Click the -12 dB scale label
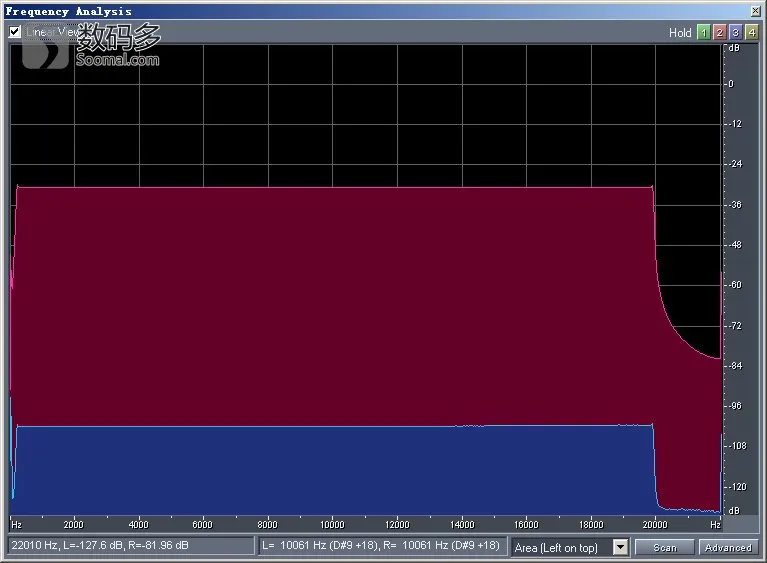 coord(735,124)
